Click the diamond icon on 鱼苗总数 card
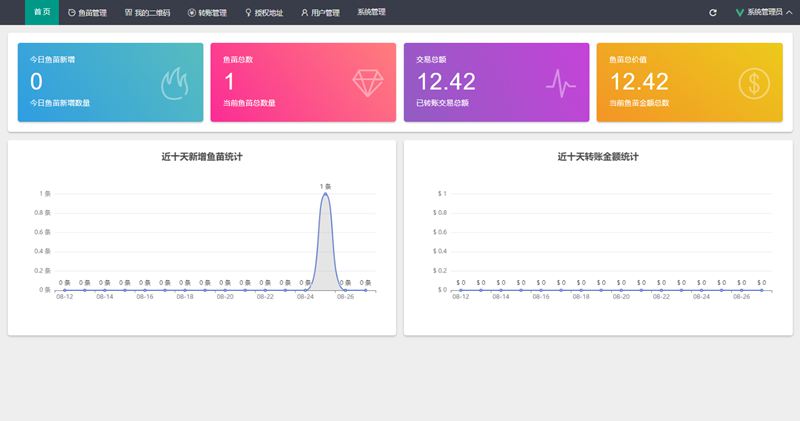The height and width of the screenshot is (421, 800). point(368,83)
